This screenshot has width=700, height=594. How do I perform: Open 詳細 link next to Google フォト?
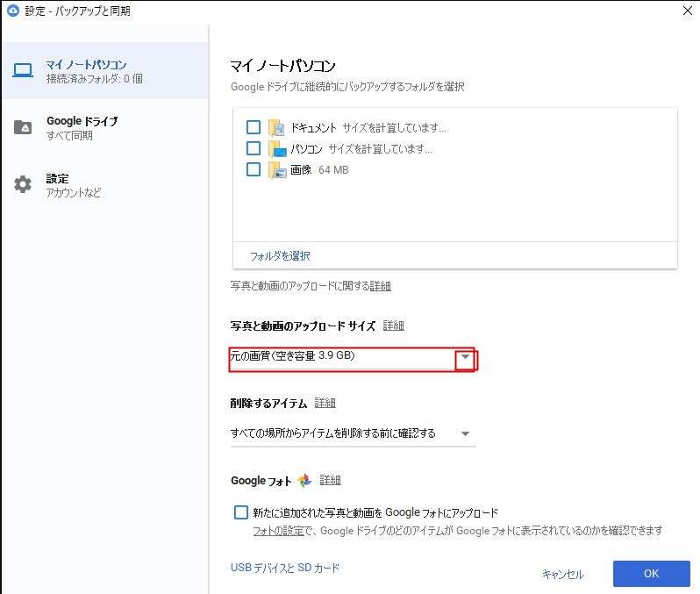(x=330, y=480)
